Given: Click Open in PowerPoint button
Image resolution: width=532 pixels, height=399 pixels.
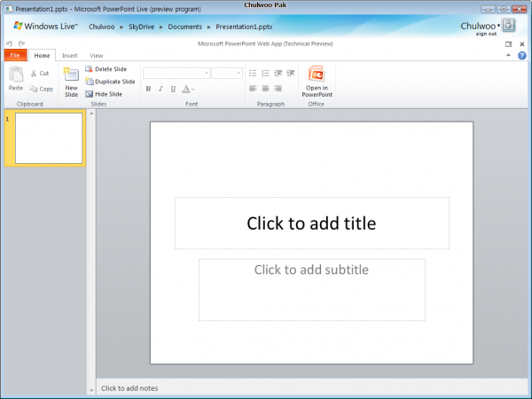Looking at the screenshot, I should (317, 82).
